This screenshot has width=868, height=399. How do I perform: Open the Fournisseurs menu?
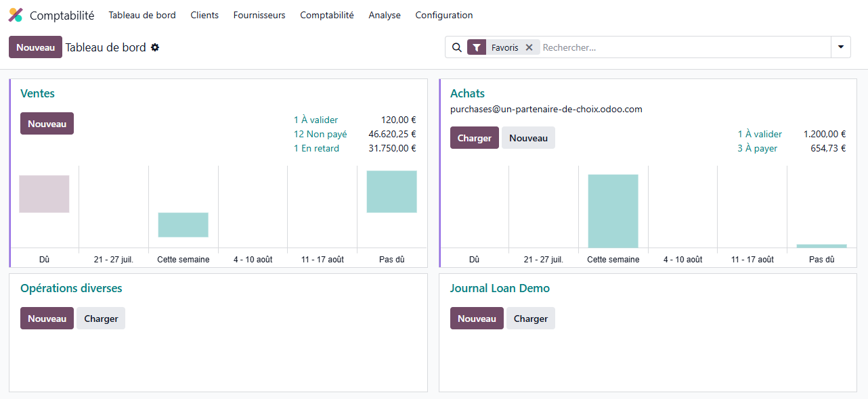coord(259,15)
